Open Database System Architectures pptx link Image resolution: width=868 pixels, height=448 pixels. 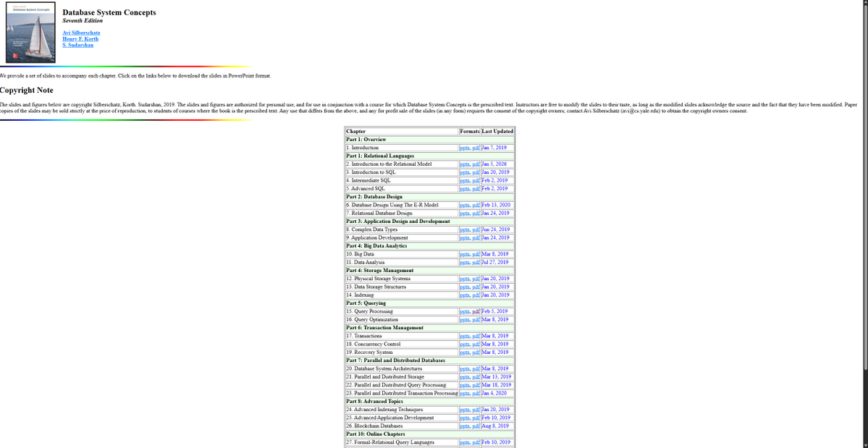pyautogui.click(x=465, y=369)
